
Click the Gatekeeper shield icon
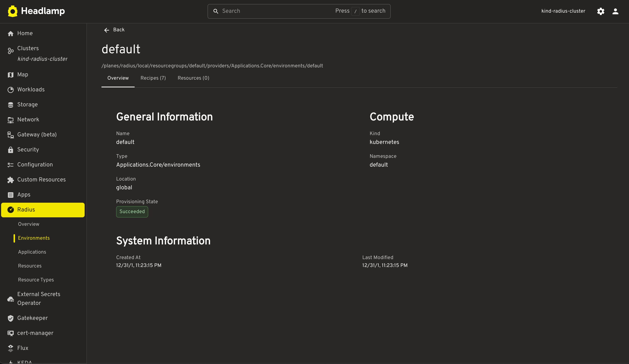tap(10, 318)
